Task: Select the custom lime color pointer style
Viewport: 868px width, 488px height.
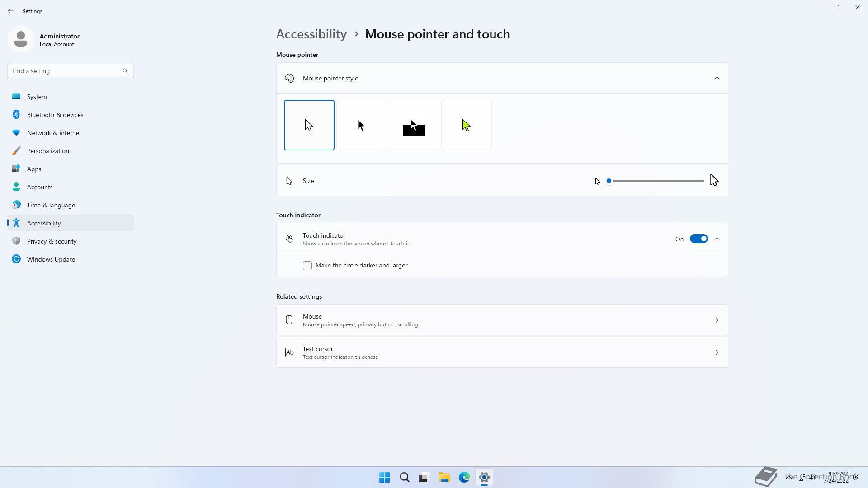Action: click(x=466, y=125)
